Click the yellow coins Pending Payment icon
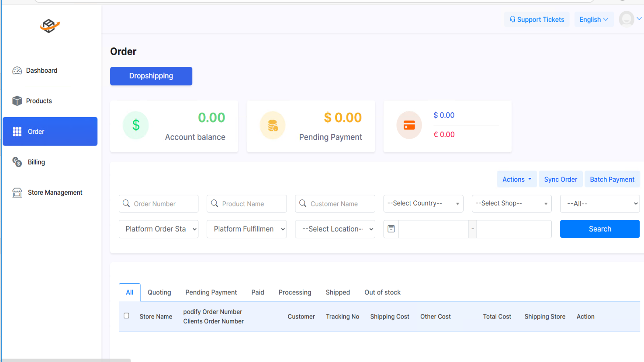 click(x=272, y=125)
